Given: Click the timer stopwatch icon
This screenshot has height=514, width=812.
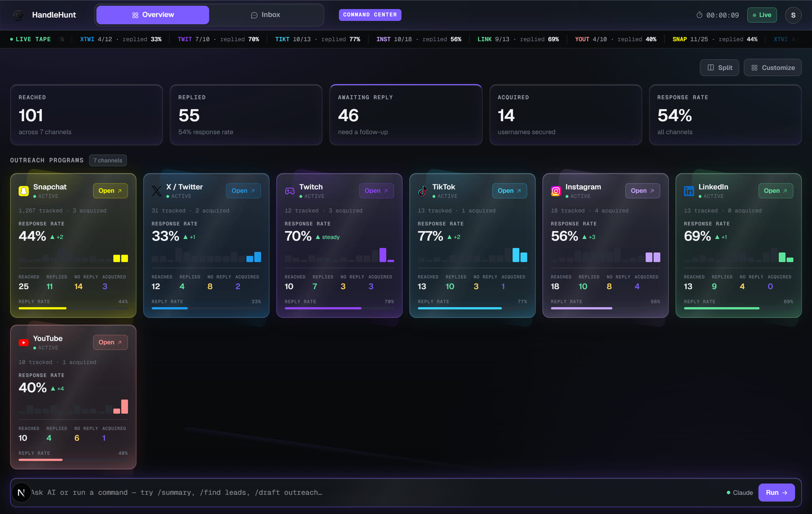Looking at the screenshot, I should pyautogui.click(x=699, y=15).
